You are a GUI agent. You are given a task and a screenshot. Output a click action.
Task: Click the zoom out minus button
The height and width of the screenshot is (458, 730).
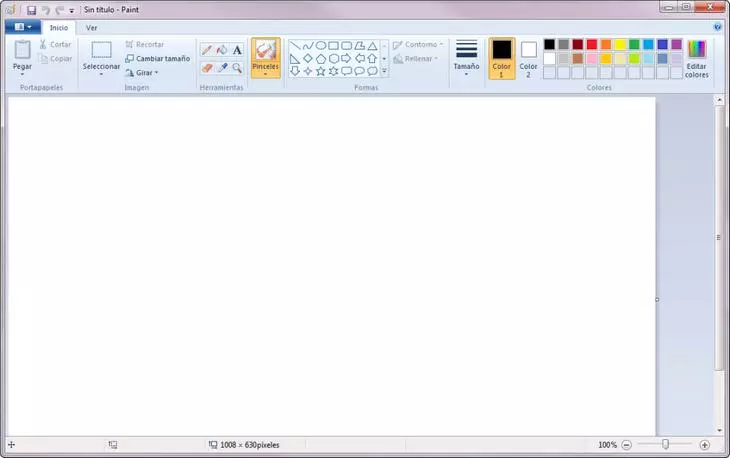pyautogui.click(x=627, y=445)
